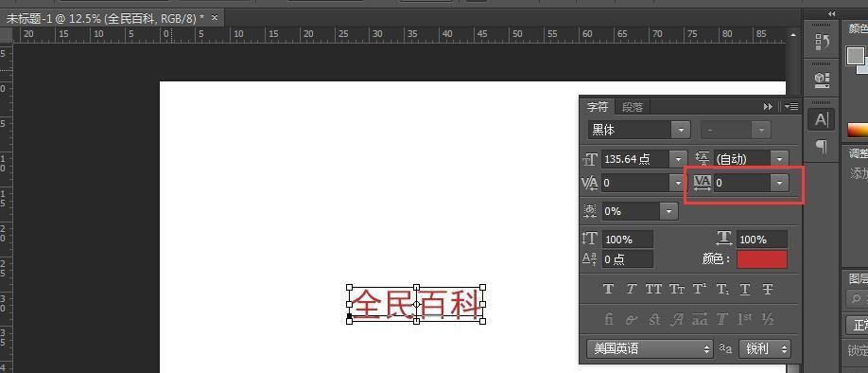
Task: Click the tsume character scaling icon
Action: pos(590,211)
